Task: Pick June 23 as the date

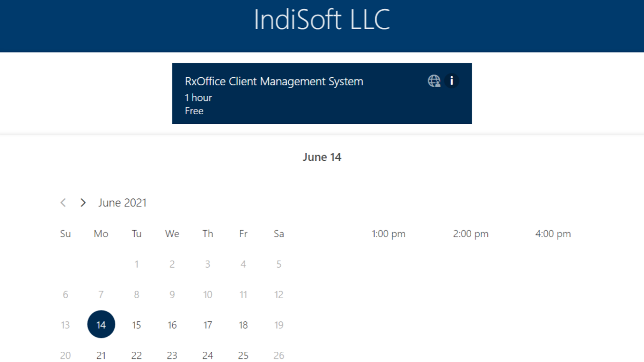Action: pos(172,355)
